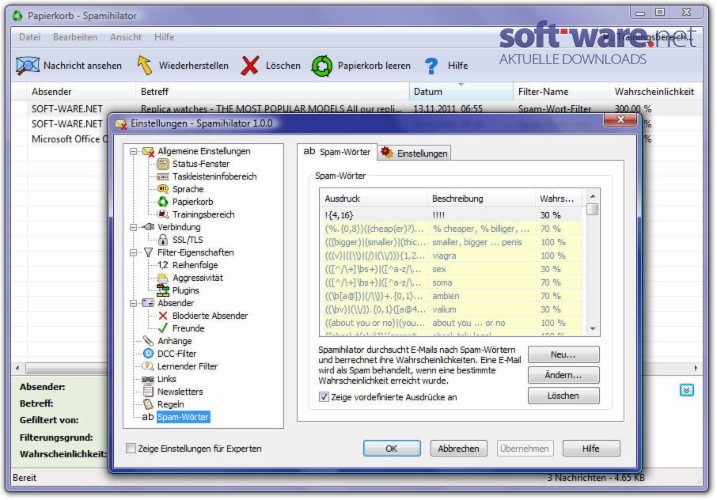The image size is (717, 500).
Task: Sort messages by the Absender column header
Action: click(x=80, y=91)
